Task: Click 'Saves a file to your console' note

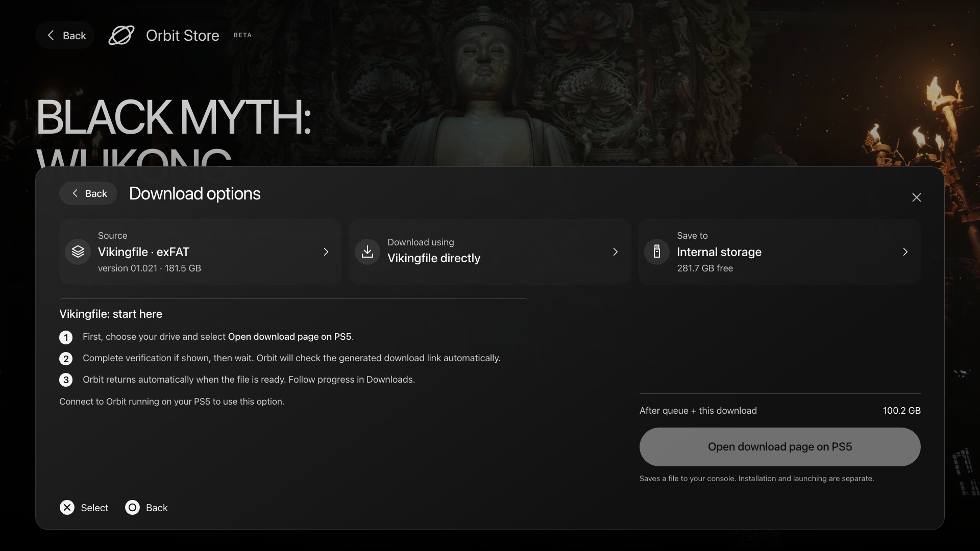Action: 756,479
